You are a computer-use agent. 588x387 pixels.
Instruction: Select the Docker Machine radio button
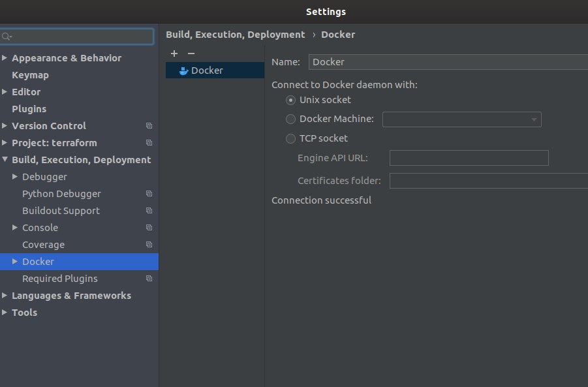[290, 119]
